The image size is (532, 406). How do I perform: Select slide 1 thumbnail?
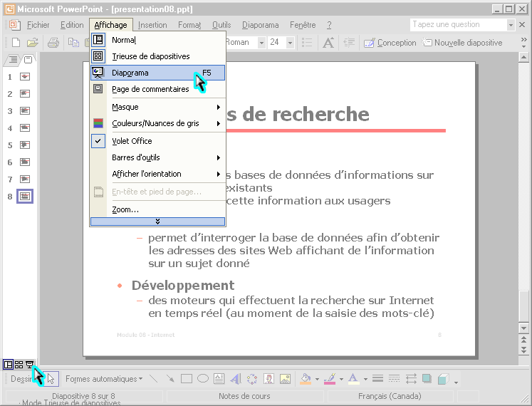tap(25, 77)
